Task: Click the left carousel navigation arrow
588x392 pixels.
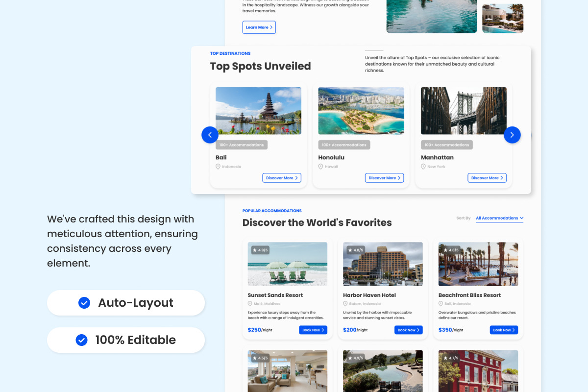Action: coord(210,135)
